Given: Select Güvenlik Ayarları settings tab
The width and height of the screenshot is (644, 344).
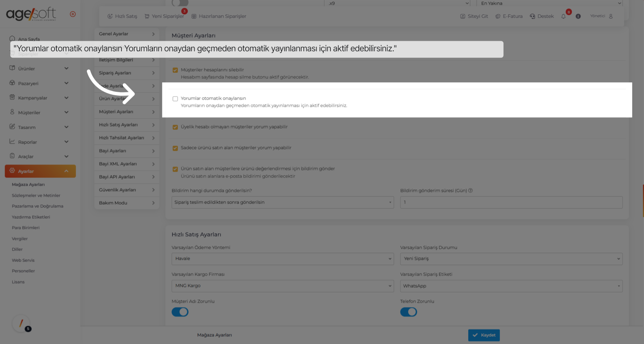Looking at the screenshot, I should (x=127, y=190).
